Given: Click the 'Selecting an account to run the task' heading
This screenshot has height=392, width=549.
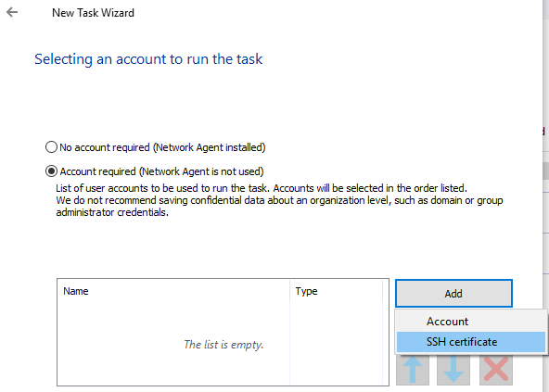Looking at the screenshot, I should click(148, 58).
